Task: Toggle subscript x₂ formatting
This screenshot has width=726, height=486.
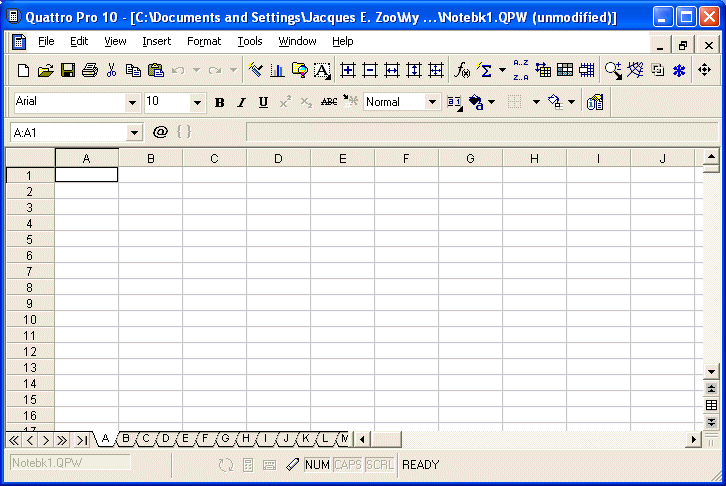Action: pyautogui.click(x=306, y=102)
